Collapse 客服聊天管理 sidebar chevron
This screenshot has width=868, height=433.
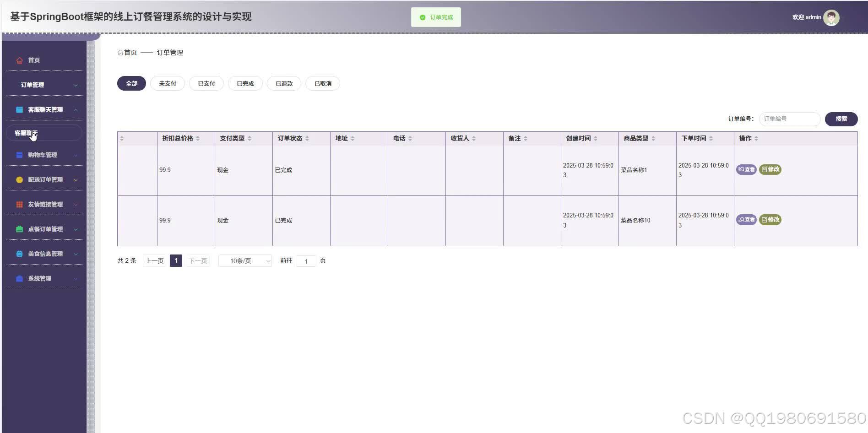click(x=76, y=110)
